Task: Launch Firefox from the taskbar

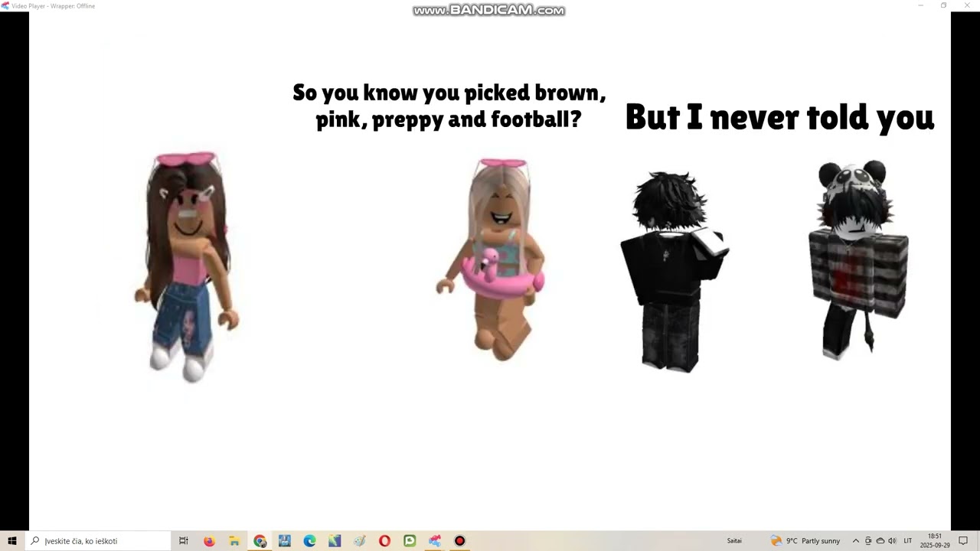Action: [x=209, y=541]
